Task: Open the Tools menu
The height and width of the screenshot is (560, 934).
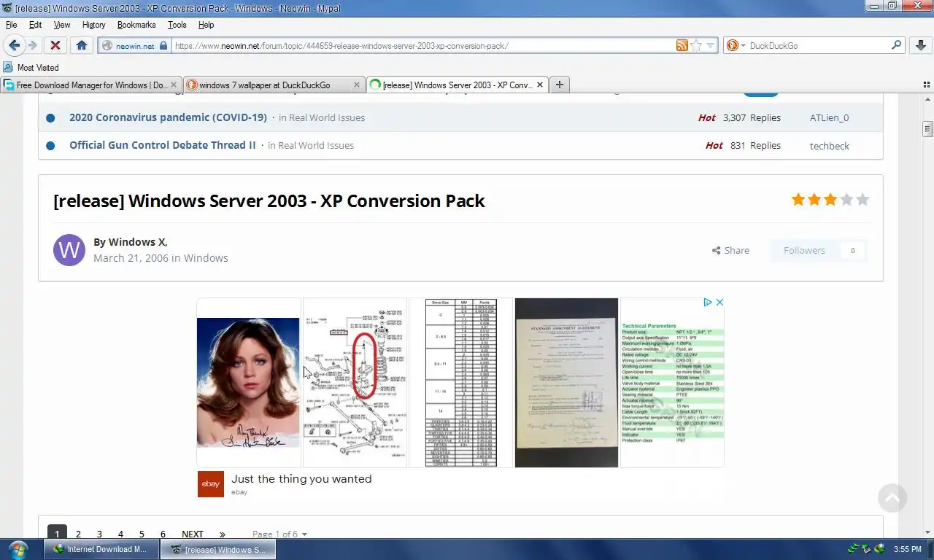Action: pyautogui.click(x=177, y=25)
